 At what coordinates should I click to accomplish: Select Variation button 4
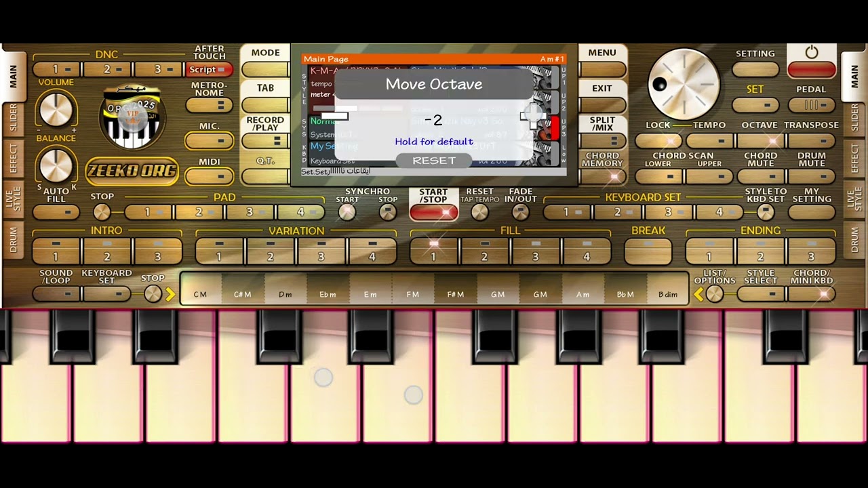(372, 251)
